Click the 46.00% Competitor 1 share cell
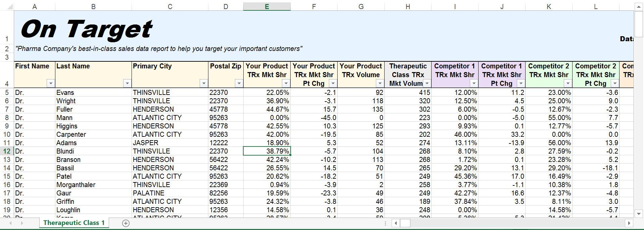This screenshot has height=230, width=644. pos(455,134)
